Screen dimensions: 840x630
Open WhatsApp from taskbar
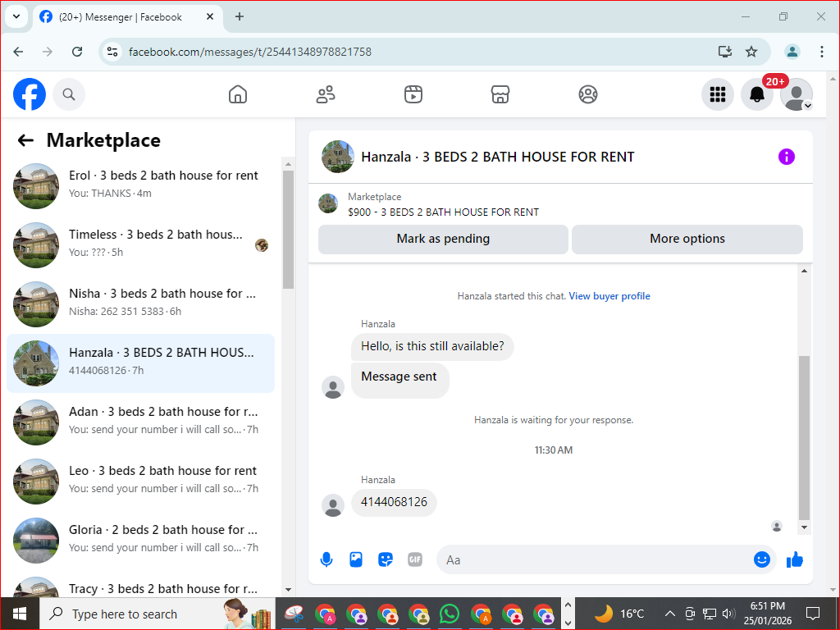coord(449,614)
